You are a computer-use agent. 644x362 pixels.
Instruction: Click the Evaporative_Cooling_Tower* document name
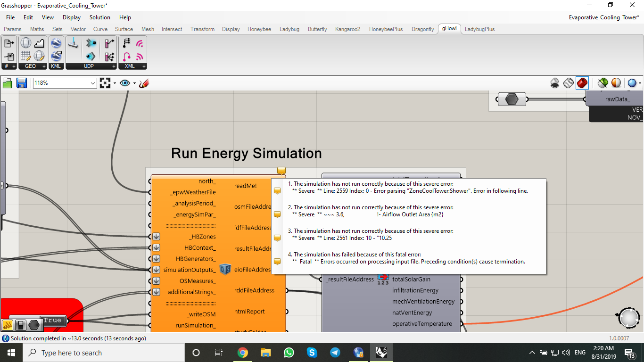pos(603,17)
